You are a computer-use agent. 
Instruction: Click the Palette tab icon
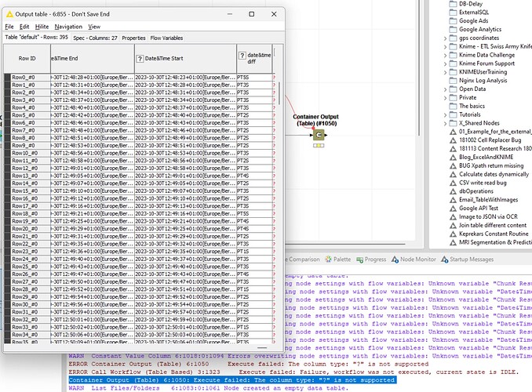(328, 260)
